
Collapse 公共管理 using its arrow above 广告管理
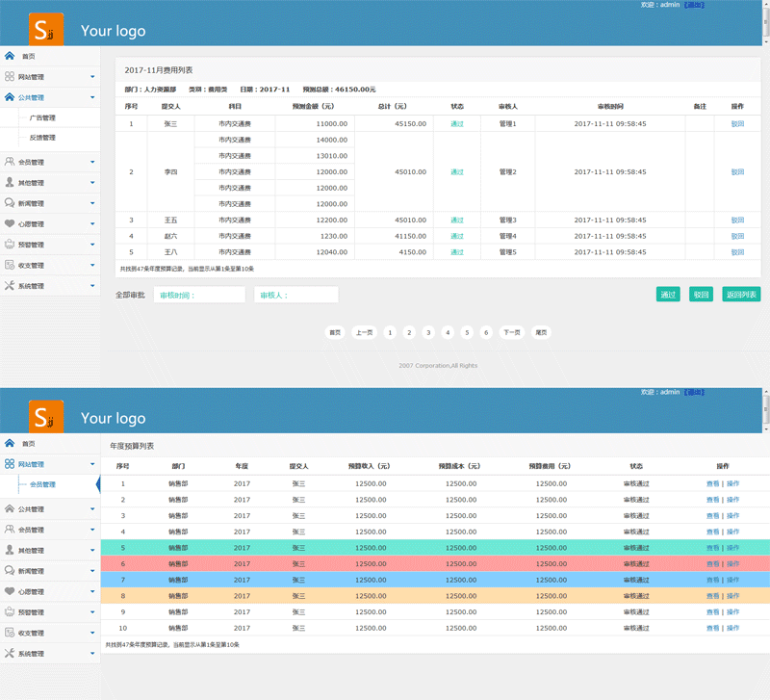click(92, 97)
